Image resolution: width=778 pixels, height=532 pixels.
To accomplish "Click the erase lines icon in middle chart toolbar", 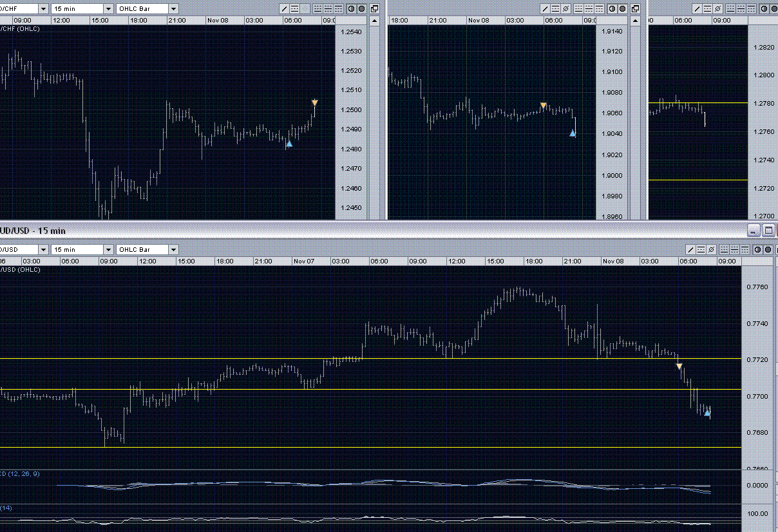I will pos(566,9).
